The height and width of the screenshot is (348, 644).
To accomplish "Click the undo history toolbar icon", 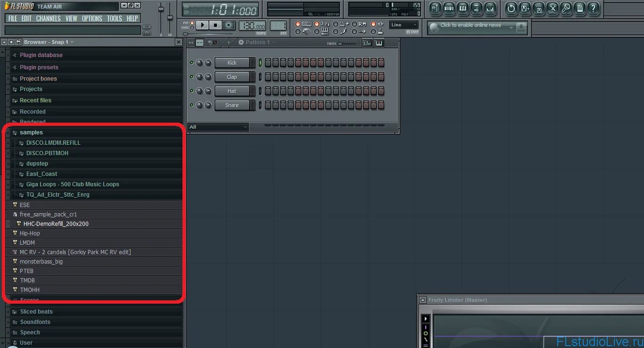I will [511, 8].
